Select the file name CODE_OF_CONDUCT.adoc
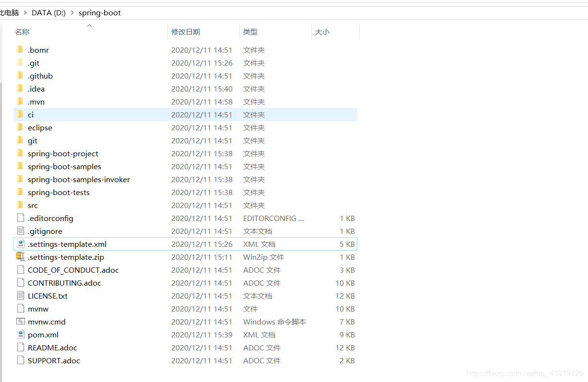The image size is (588, 382). click(73, 270)
